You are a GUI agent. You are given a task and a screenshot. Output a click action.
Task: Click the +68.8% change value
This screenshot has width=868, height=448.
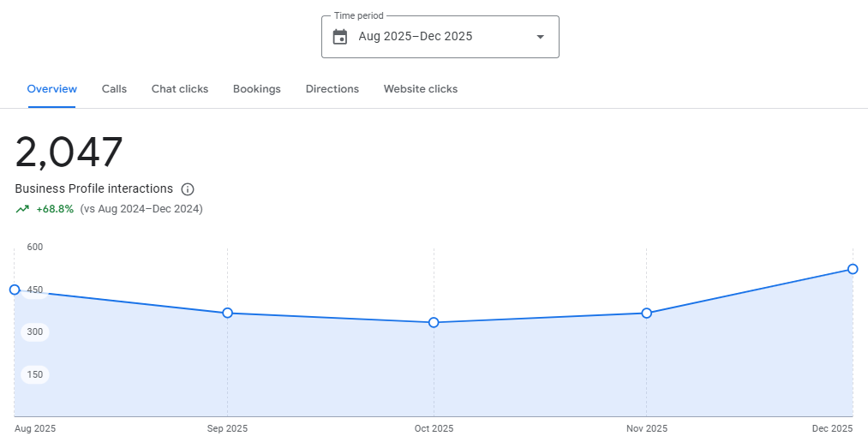point(55,209)
